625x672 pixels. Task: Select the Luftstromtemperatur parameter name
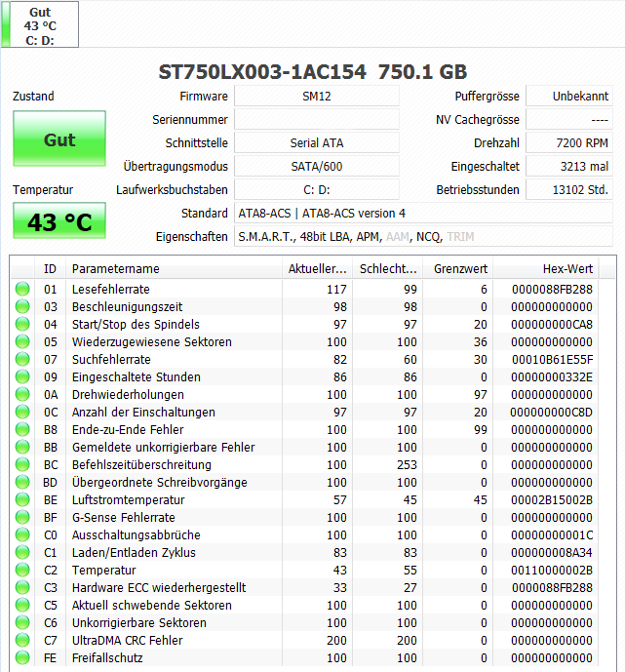pyautogui.click(x=128, y=500)
